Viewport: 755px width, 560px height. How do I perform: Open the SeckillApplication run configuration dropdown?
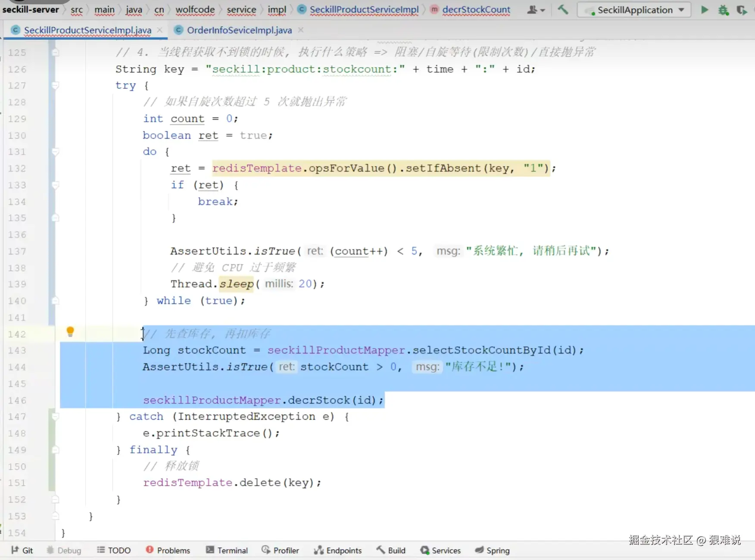(x=634, y=10)
